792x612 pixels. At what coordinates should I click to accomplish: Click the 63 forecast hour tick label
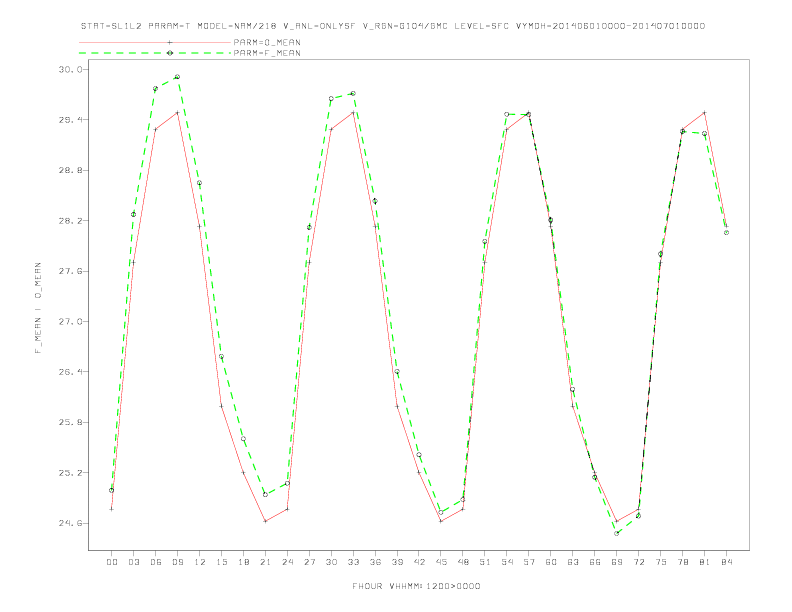click(573, 562)
